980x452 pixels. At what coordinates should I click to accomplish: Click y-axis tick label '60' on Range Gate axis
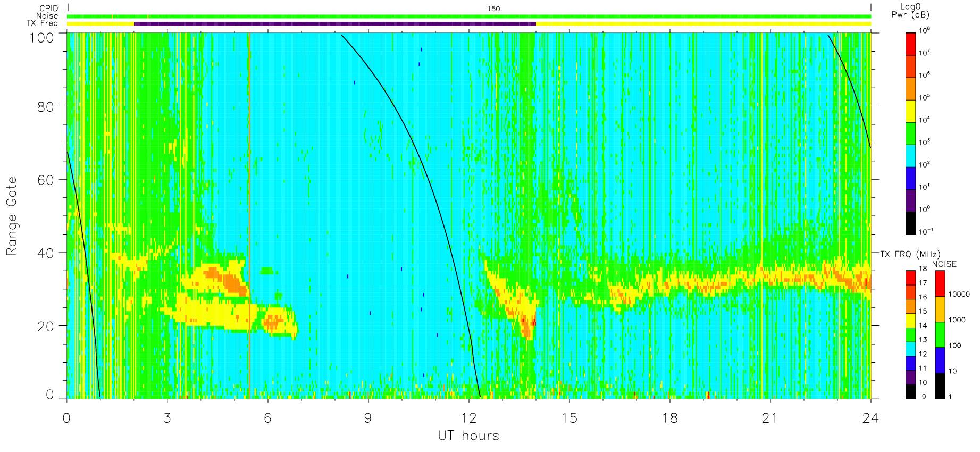(46, 180)
